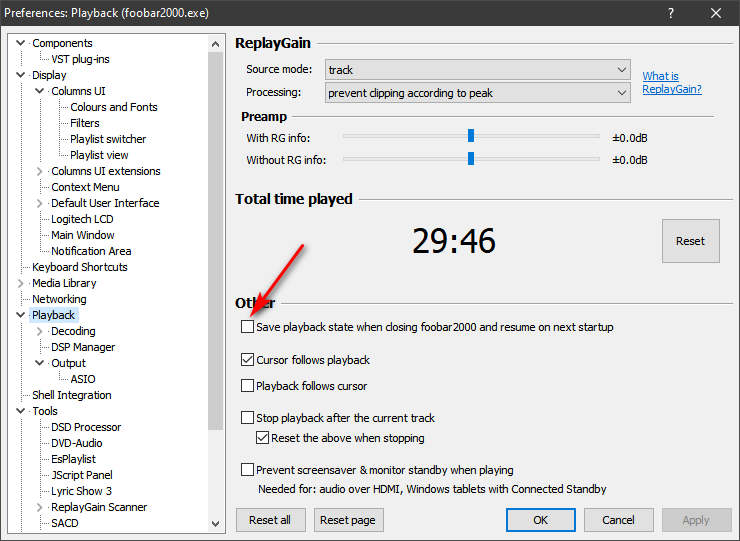Open Playlist view settings
This screenshot has height=541, width=740.
tap(99, 155)
